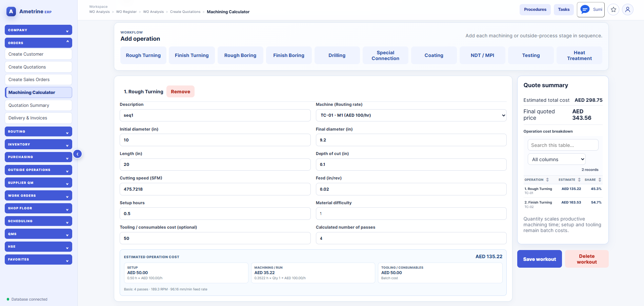Open the All columns filter dropdown
644x306 pixels.
click(x=557, y=159)
